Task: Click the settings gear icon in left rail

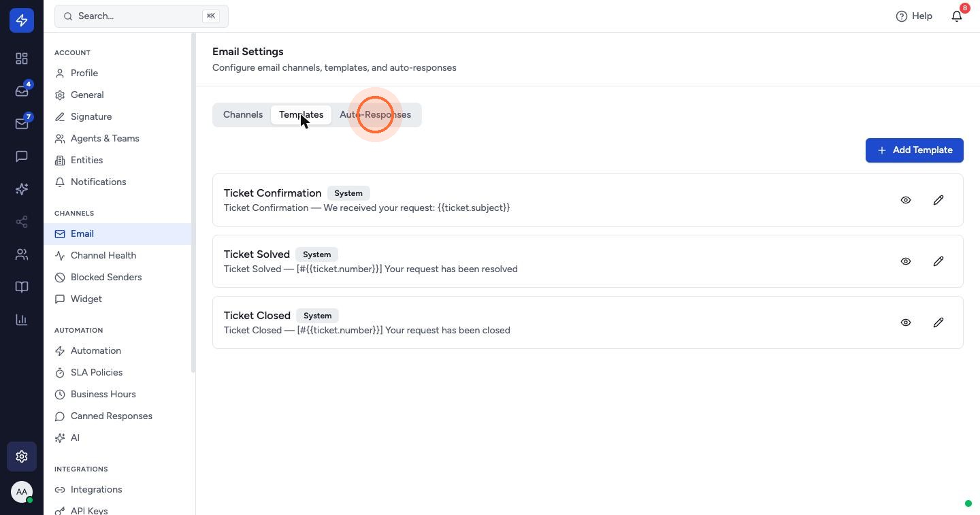Action: coord(22,456)
